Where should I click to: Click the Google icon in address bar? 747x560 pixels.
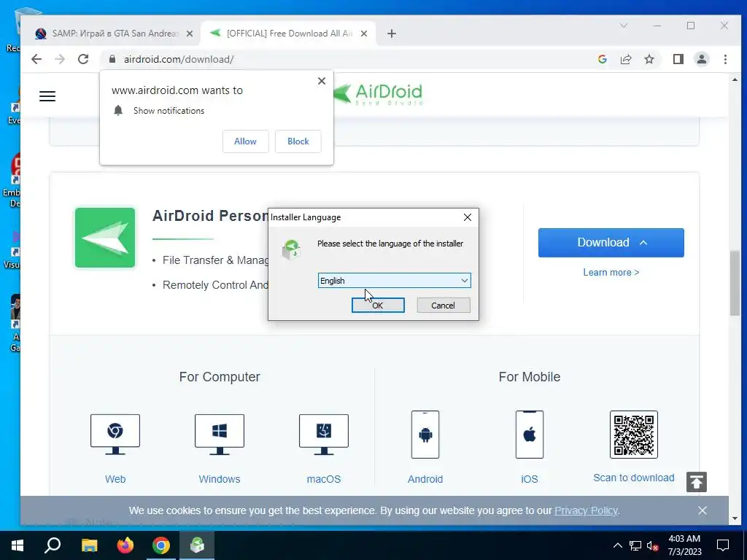coord(602,59)
